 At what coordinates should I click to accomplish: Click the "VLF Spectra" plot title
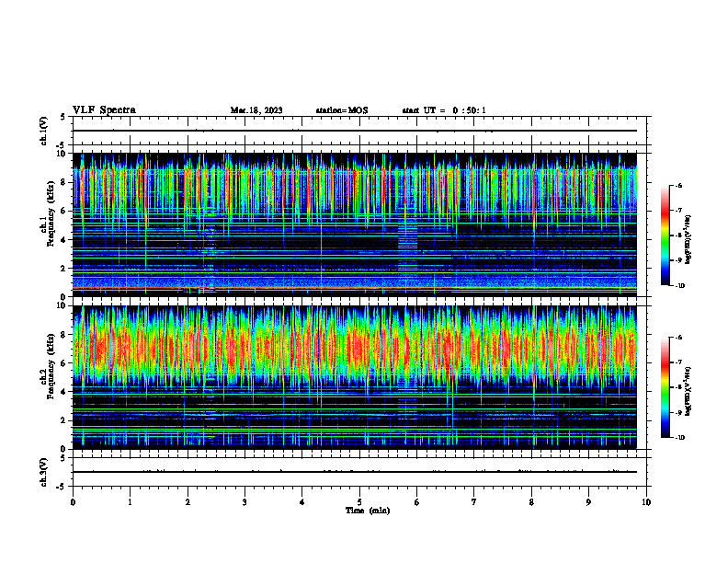[104, 110]
